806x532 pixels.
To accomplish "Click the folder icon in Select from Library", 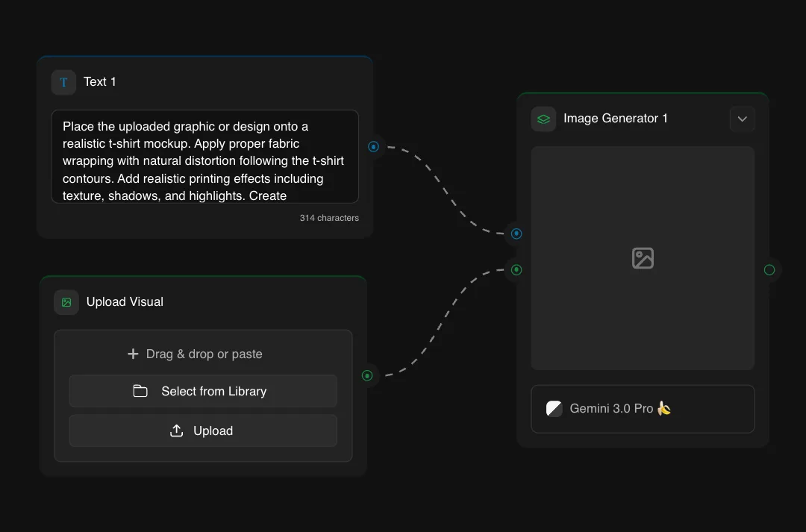I will tap(140, 391).
